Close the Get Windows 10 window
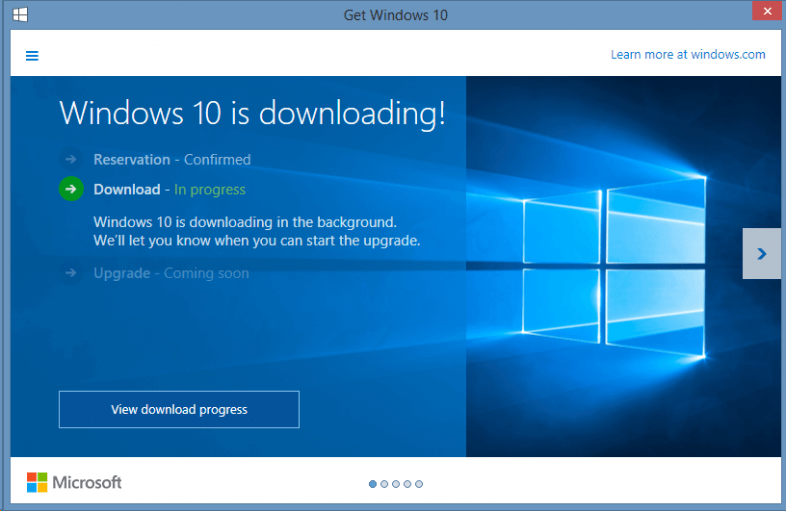The image size is (786, 511). click(767, 11)
